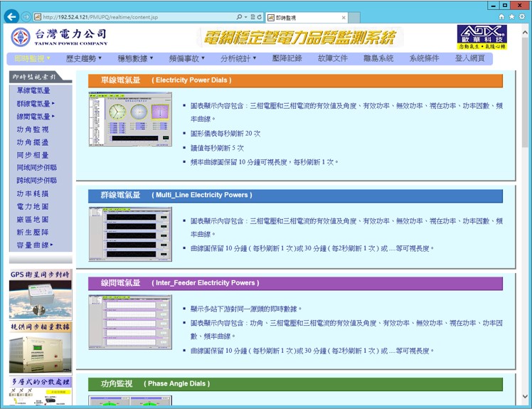This screenshot has height=409, width=532.
Task: Expand 群線電氣量 in the sidebar
Action: point(36,104)
